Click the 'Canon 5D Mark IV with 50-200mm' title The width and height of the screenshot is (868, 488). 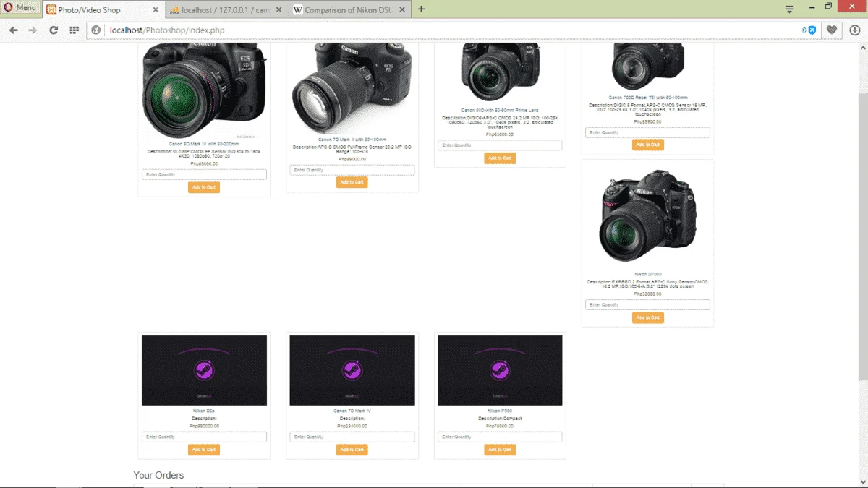(x=204, y=144)
